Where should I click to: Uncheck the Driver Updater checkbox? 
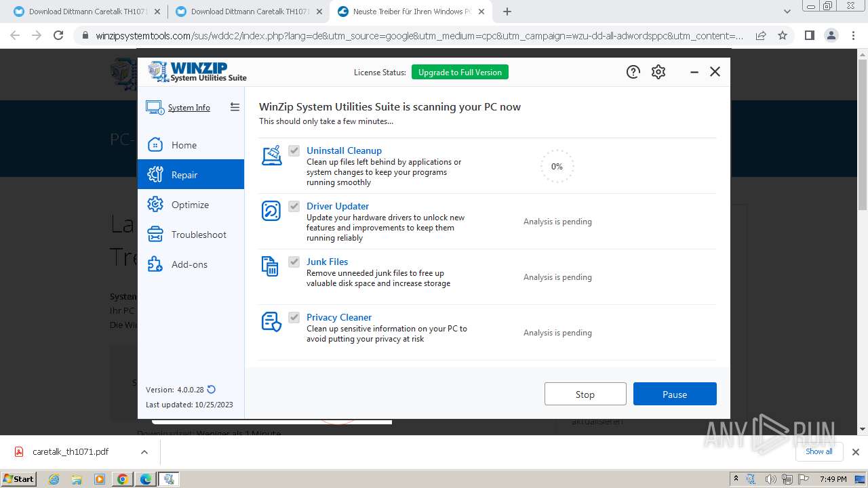(294, 206)
